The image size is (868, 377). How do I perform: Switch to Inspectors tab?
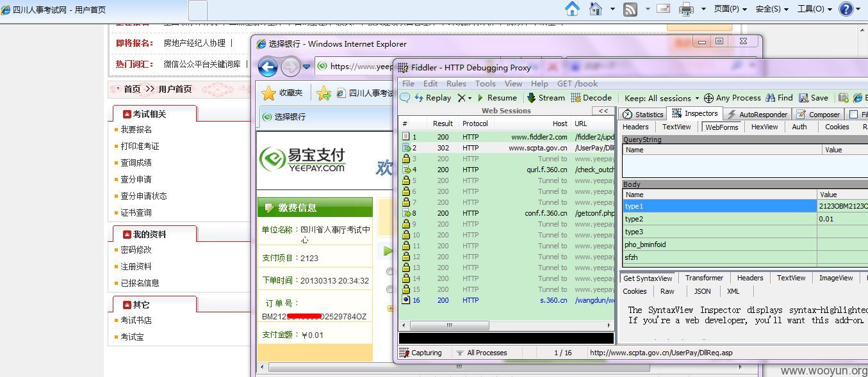coord(695,113)
